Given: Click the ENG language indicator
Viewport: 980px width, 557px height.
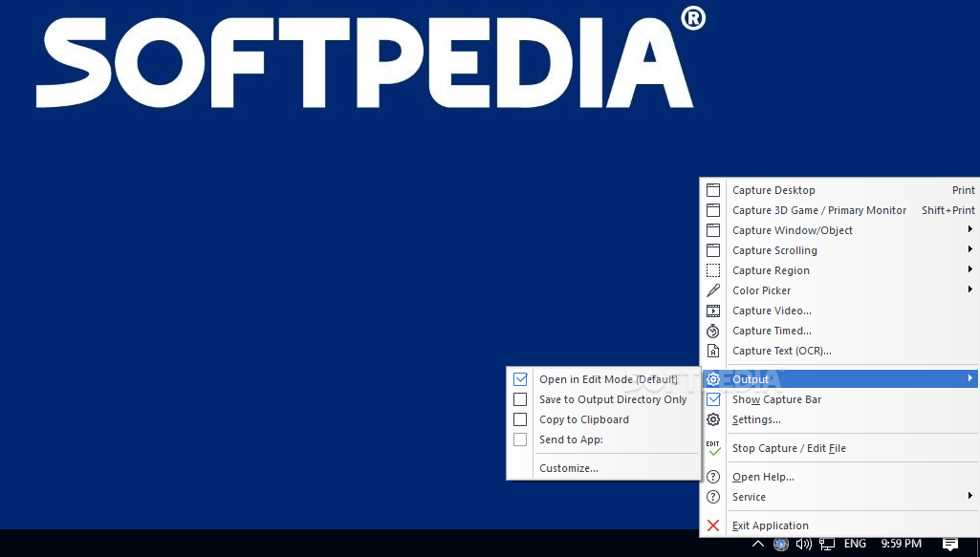Looking at the screenshot, I should tap(855, 544).
